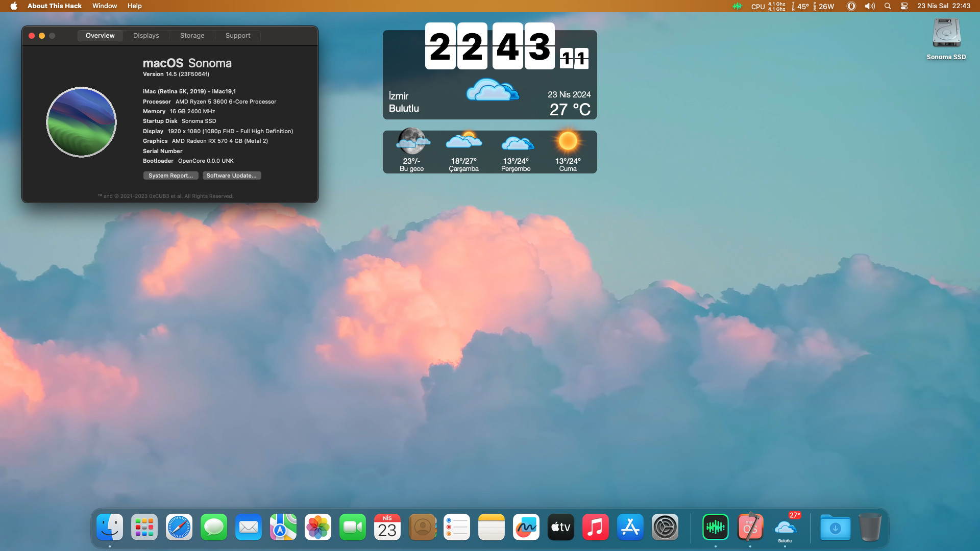Switch to the Storage tab

click(x=192, y=36)
